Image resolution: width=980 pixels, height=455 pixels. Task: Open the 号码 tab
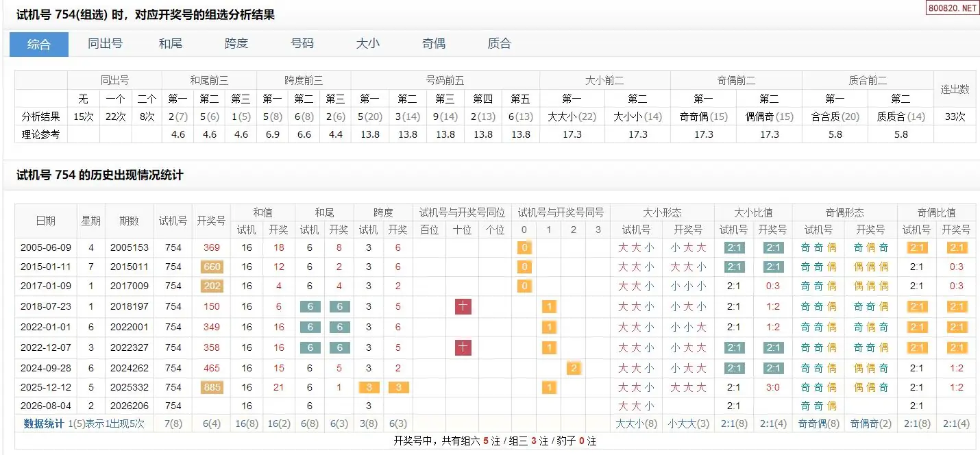[302, 44]
